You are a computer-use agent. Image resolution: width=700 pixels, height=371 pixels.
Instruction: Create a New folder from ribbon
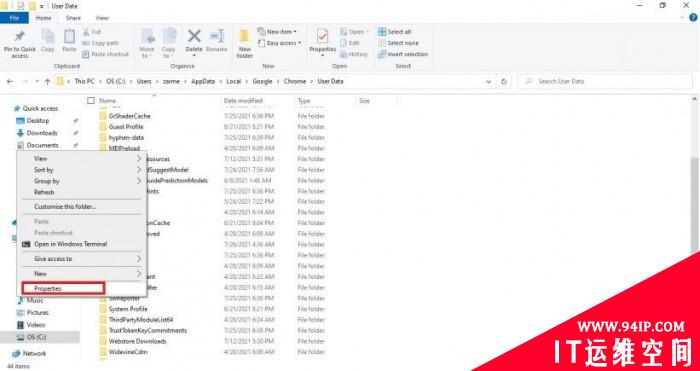click(x=245, y=44)
